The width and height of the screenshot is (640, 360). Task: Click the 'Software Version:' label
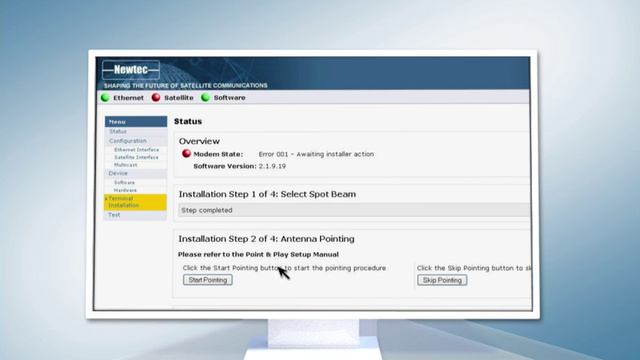tap(225, 166)
